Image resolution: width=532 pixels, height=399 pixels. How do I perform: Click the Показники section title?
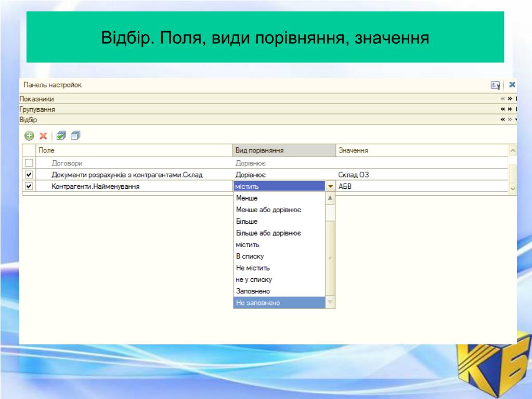coord(36,99)
